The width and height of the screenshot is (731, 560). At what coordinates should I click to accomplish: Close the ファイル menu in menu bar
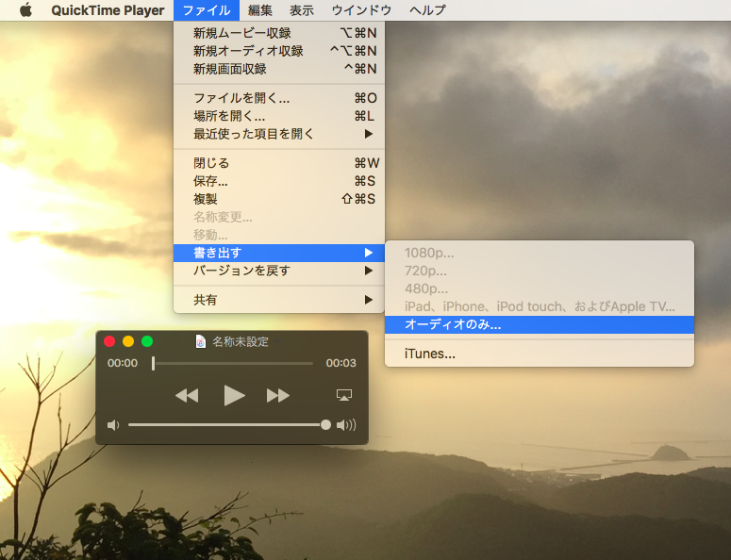(207, 10)
